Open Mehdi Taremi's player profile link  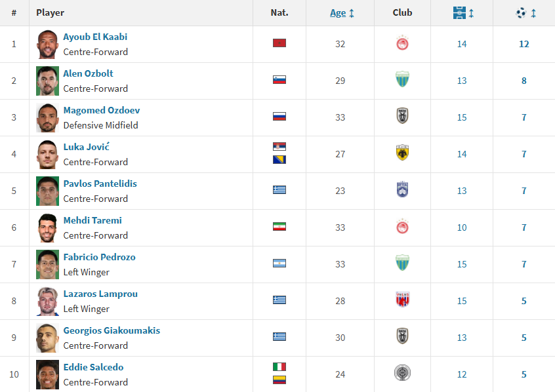coord(92,220)
